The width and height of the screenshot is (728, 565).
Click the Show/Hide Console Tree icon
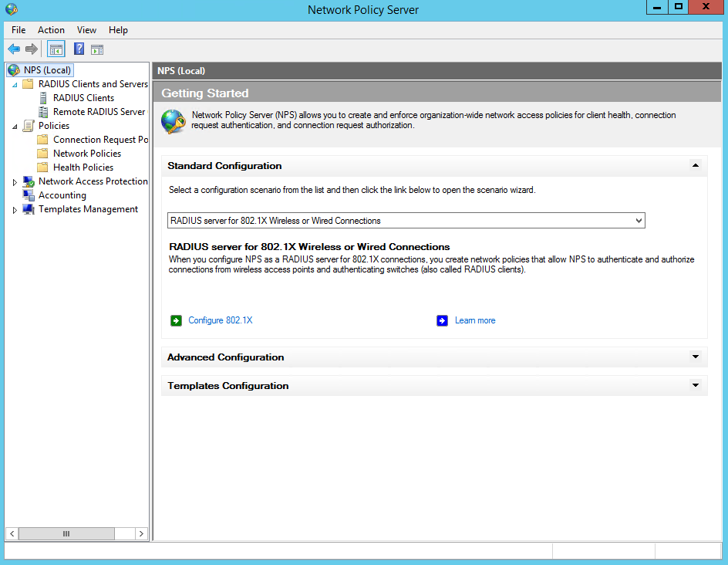pos(56,49)
